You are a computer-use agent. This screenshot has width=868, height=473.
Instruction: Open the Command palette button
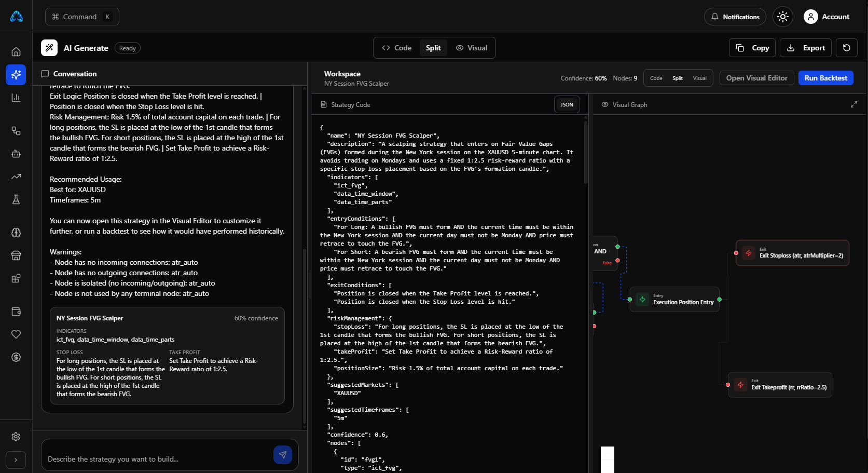[82, 17]
